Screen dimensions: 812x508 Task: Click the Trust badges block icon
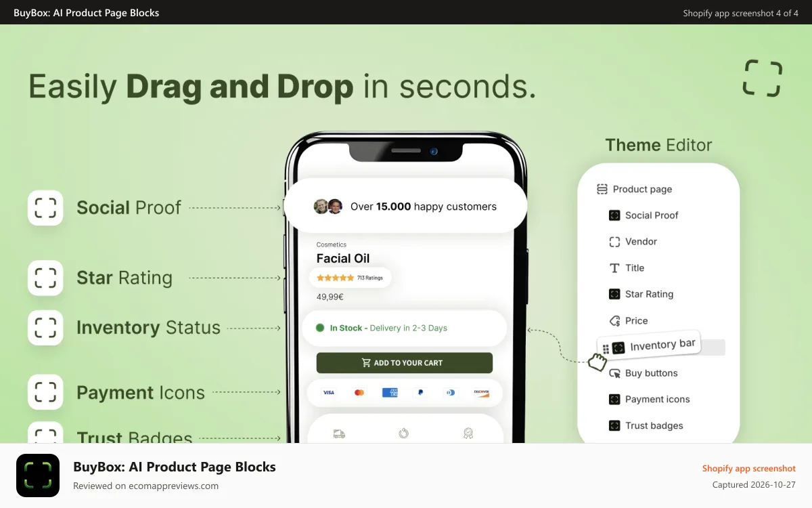click(x=614, y=426)
